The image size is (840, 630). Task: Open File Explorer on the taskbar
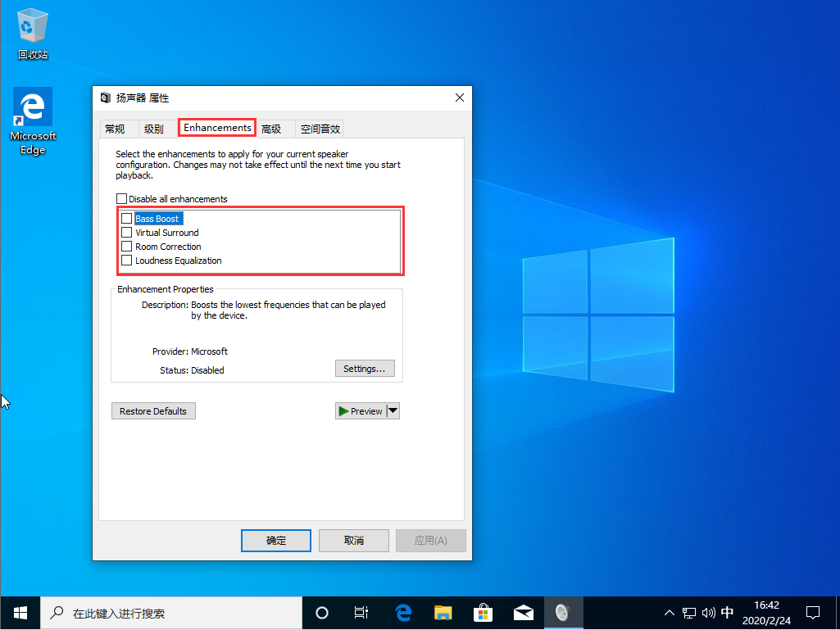coord(443,612)
